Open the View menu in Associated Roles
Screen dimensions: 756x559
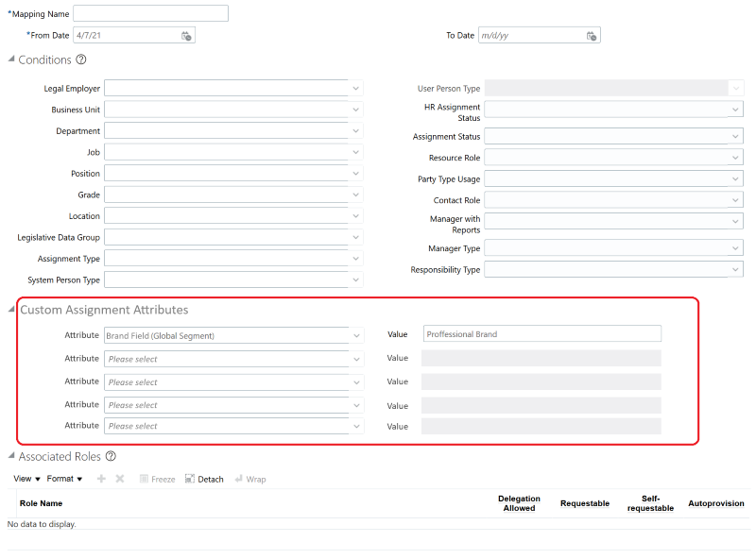click(25, 479)
